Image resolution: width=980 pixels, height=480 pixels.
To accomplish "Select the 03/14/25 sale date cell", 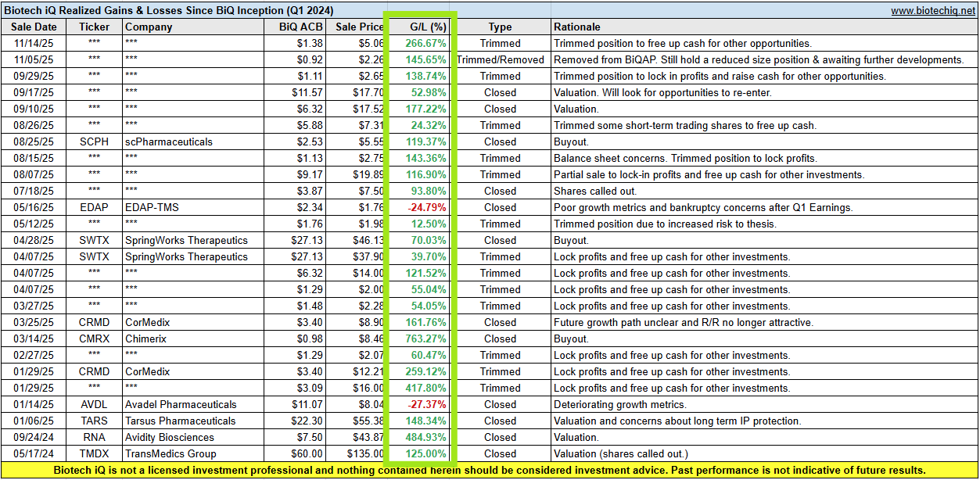I will point(34,339).
